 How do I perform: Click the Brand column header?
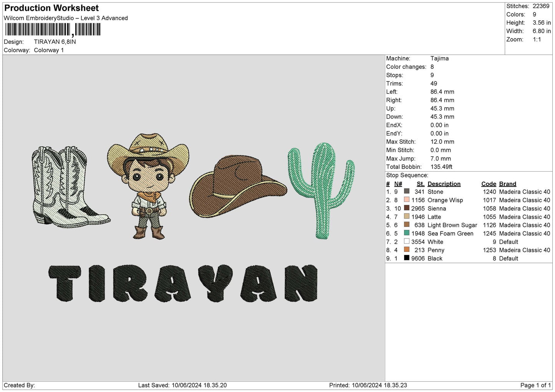tap(508, 184)
